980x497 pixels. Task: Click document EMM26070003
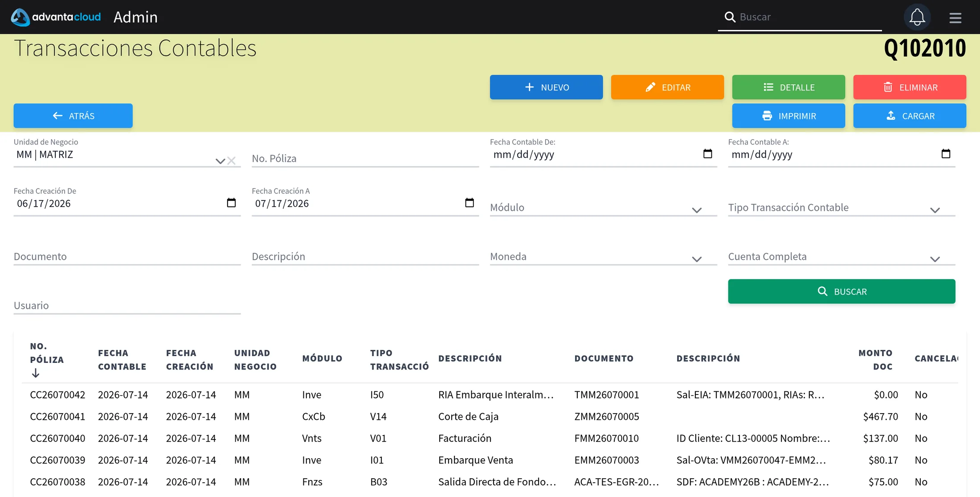pyautogui.click(x=607, y=460)
